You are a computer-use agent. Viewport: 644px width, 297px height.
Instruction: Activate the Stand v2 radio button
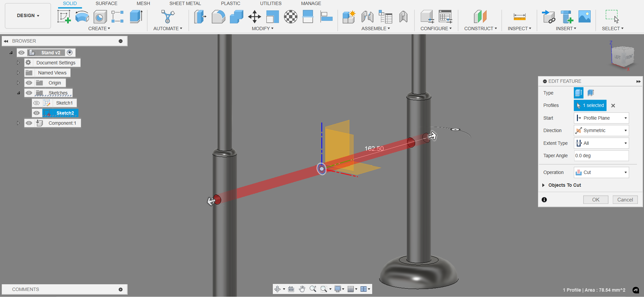click(69, 53)
